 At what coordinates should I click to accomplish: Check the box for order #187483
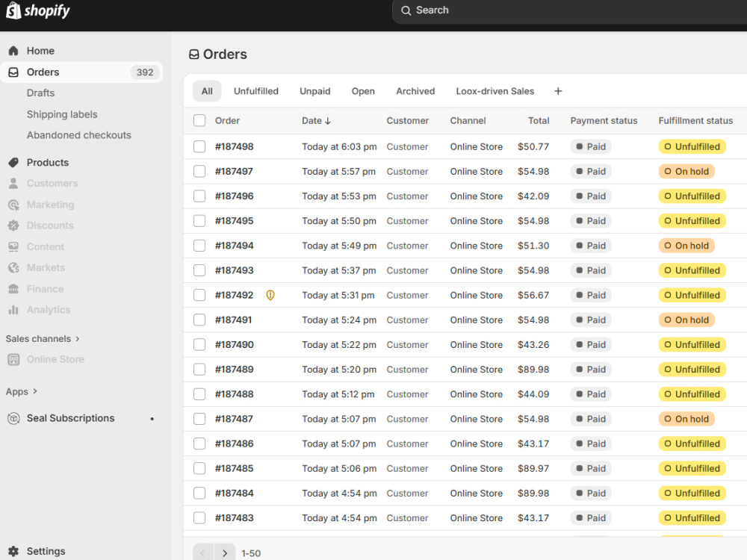point(199,518)
